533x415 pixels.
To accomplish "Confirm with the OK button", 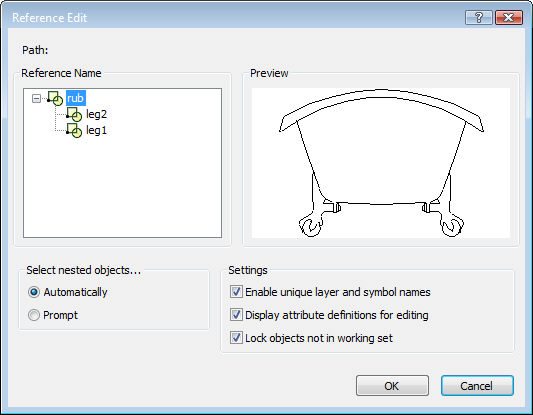I will (392, 386).
